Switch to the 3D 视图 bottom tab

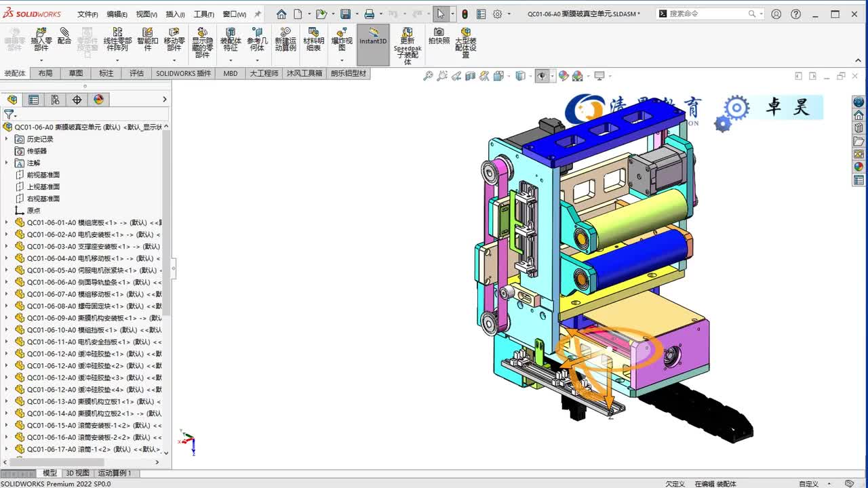pos(77,473)
